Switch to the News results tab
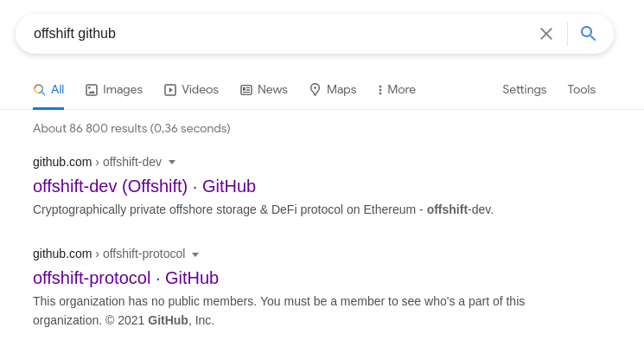 [272, 90]
